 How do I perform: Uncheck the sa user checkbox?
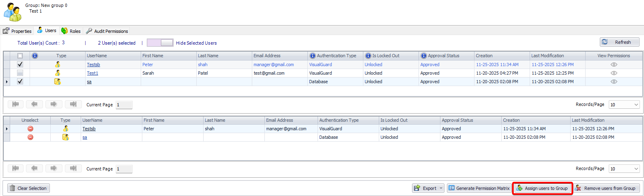click(20, 82)
